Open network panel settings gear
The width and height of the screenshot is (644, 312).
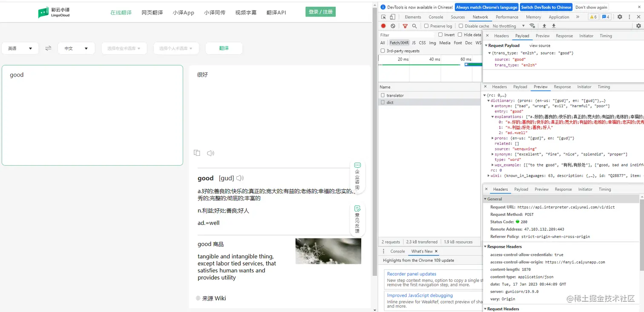click(x=638, y=26)
